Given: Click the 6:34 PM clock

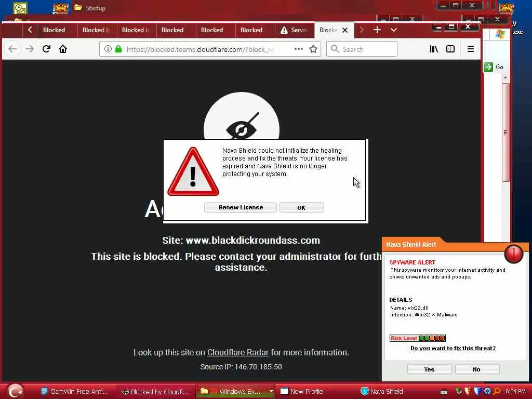Looking at the screenshot, I should pyautogui.click(x=515, y=392).
